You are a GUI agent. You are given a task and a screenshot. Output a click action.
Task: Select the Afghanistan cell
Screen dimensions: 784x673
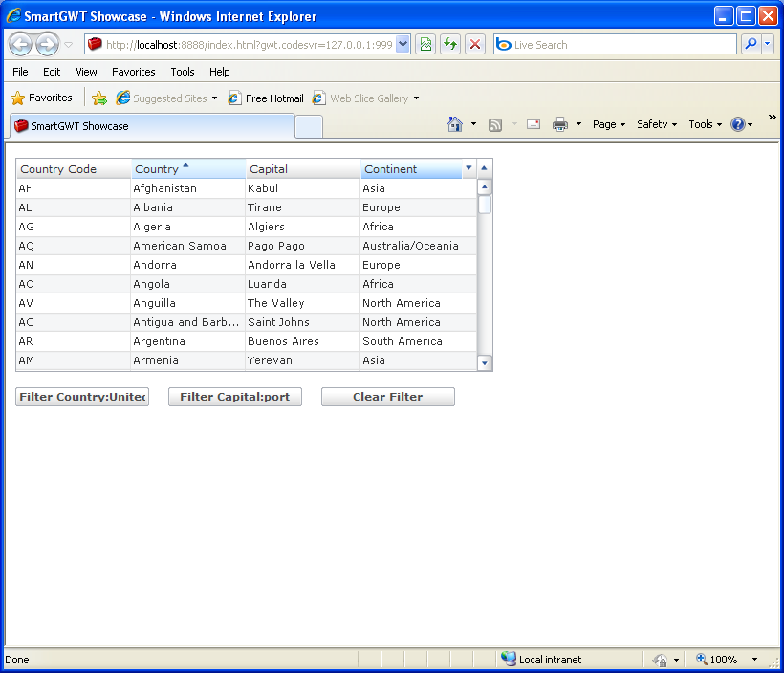188,188
